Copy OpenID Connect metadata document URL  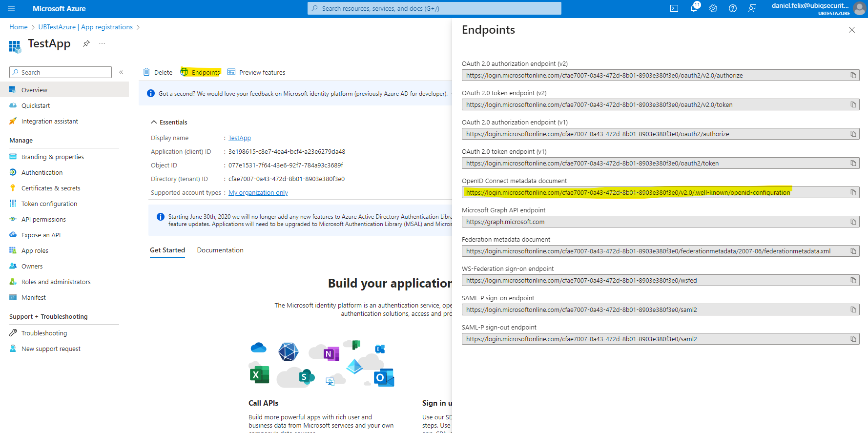click(x=853, y=192)
